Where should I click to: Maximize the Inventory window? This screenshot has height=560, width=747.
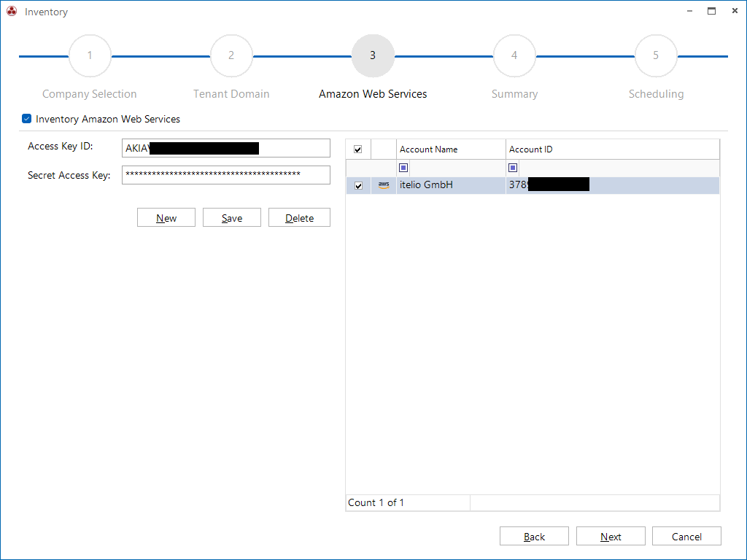tap(711, 11)
